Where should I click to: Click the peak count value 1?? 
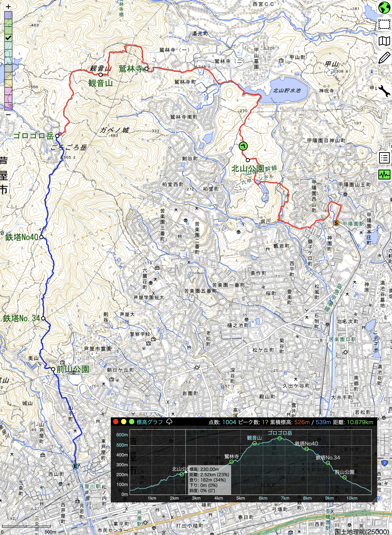pos(265,422)
